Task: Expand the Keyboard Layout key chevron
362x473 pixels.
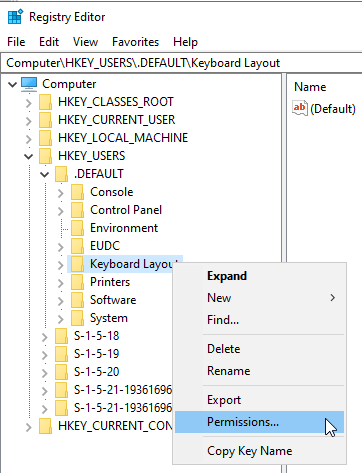Action: point(61,265)
